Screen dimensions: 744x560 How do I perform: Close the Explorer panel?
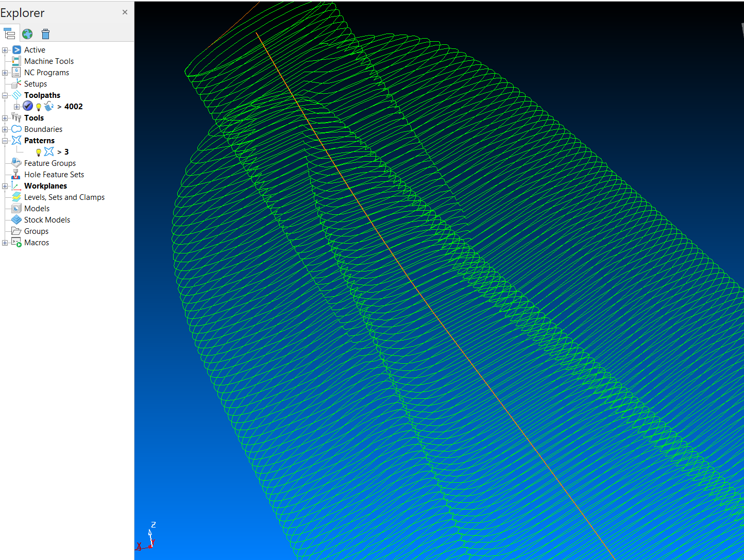(x=124, y=11)
